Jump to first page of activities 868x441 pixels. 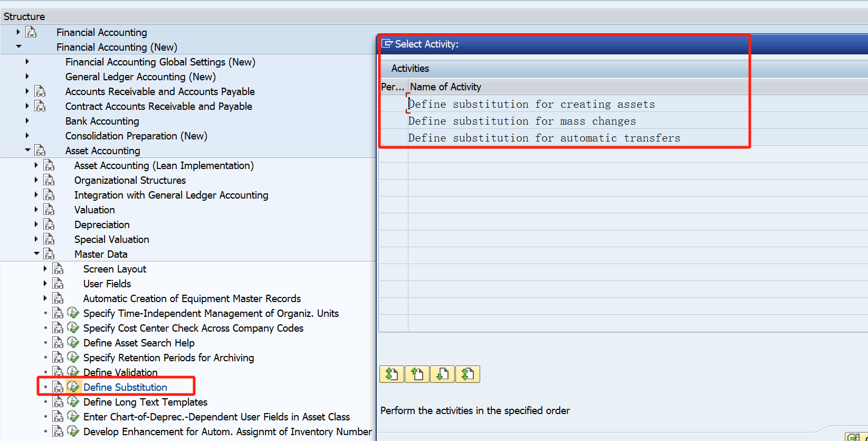[x=392, y=374]
